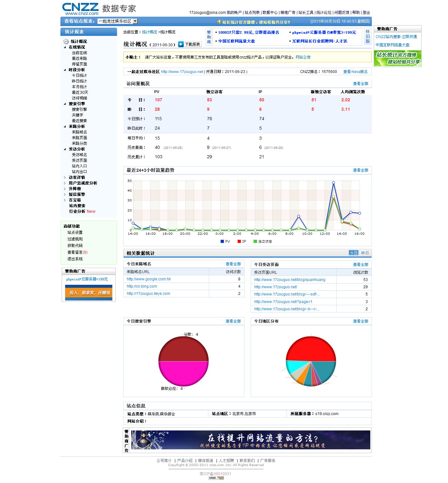Open 站内搜索 in the sidebar

pos(77,206)
